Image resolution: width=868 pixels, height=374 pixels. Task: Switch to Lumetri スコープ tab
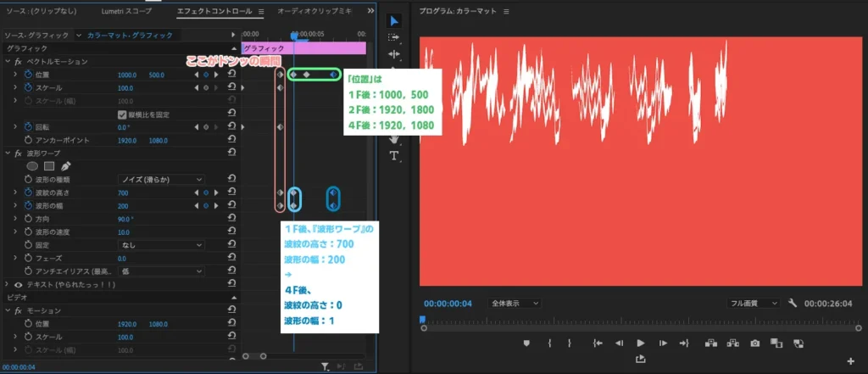tap(129, 11)
